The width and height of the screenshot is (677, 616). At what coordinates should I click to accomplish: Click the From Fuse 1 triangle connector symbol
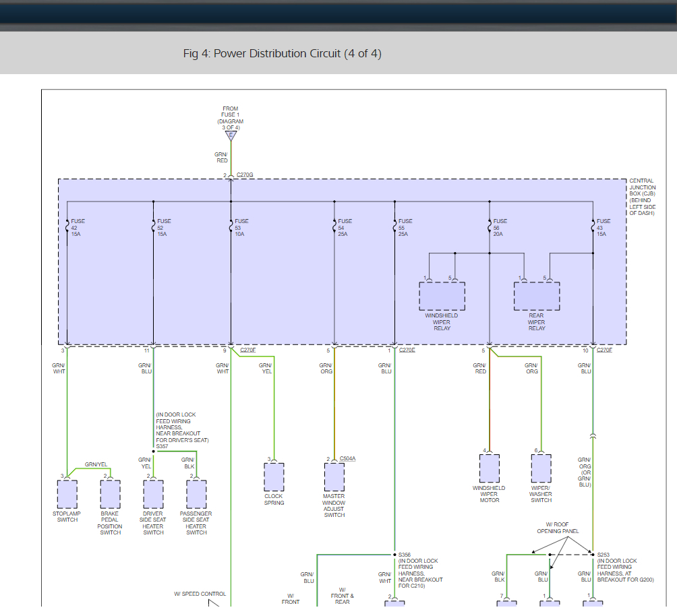(x=231, y=135)
